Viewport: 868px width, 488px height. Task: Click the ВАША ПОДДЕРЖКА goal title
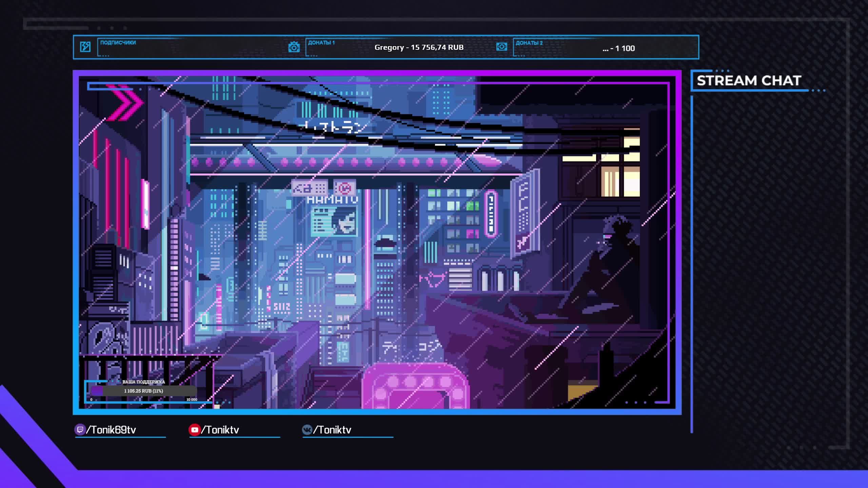point(143,382)
